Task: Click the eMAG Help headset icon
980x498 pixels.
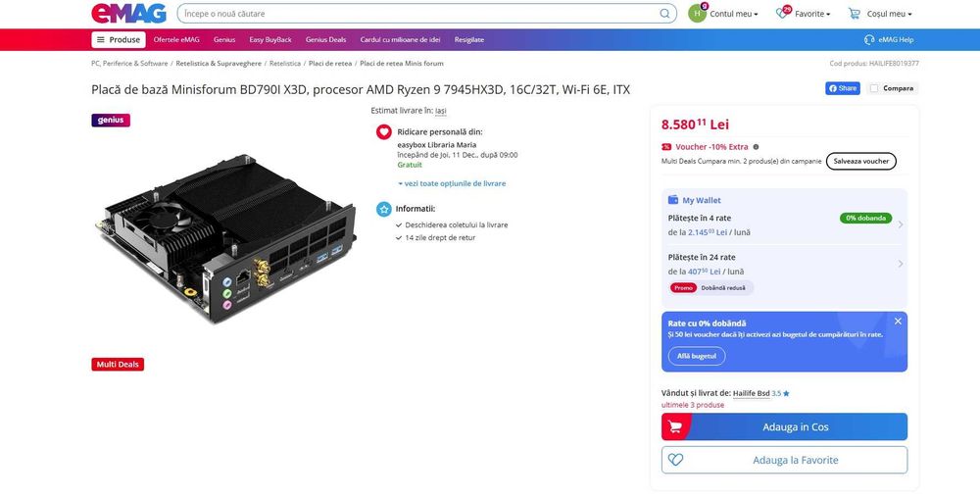Action: point(869,39)
